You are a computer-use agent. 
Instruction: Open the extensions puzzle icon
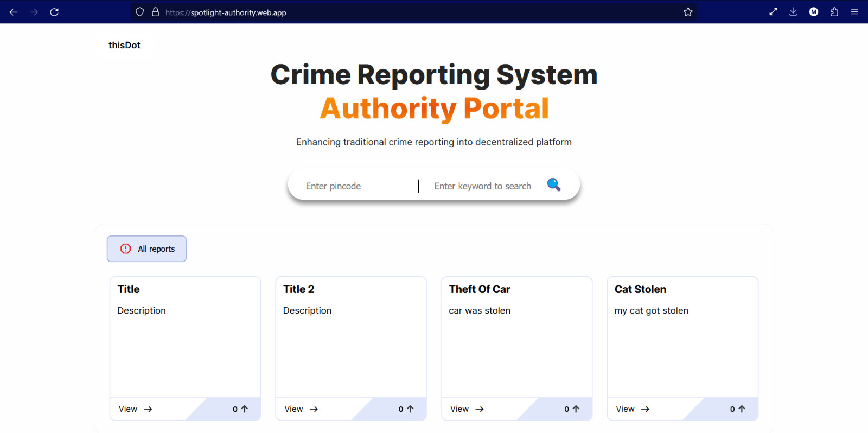[x=834, y=12]
